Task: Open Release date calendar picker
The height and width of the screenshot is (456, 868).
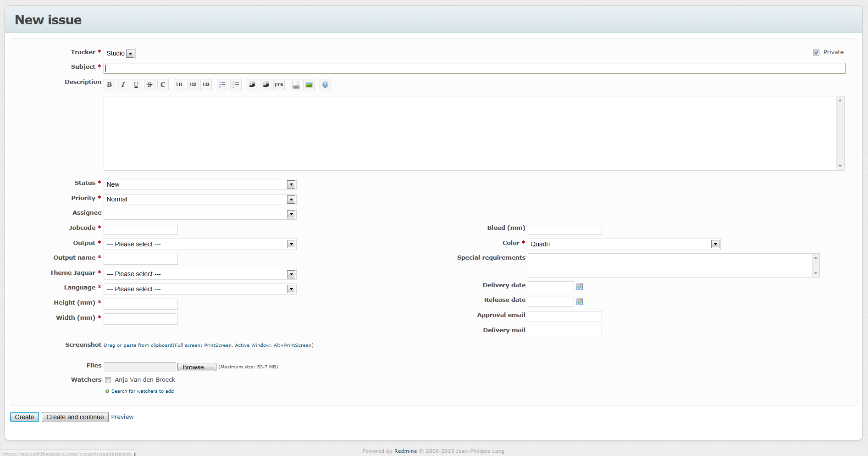Action: (x=580, y=302)
